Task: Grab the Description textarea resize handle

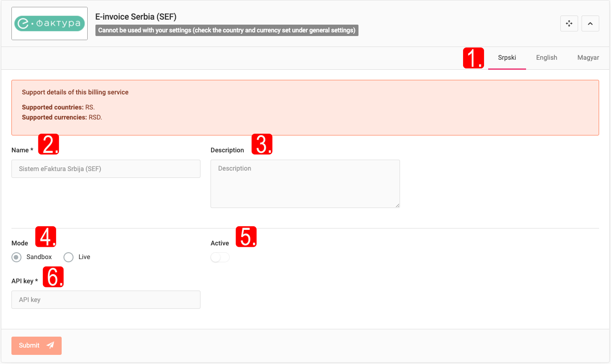Action: click(397, 205)
